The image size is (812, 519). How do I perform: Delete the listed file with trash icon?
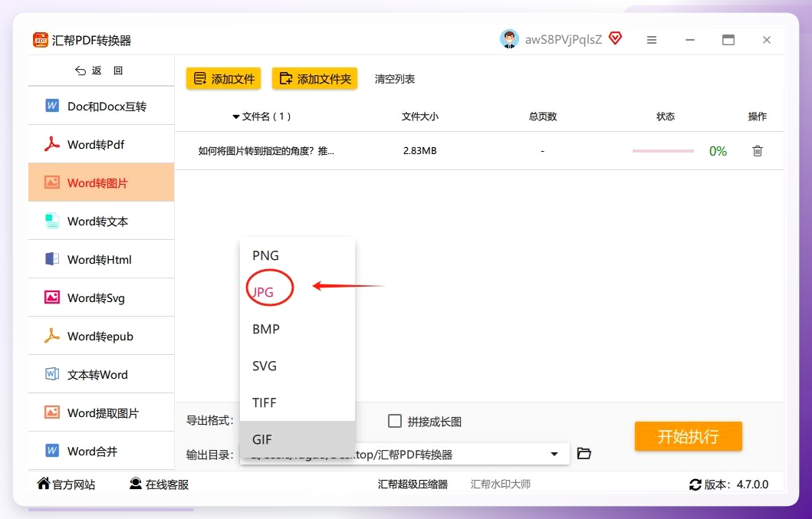pyautogui.click(x=757, y=151)
